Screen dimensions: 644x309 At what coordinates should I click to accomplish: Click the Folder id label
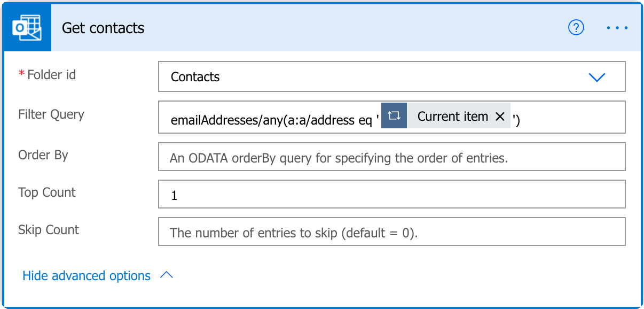51,75
